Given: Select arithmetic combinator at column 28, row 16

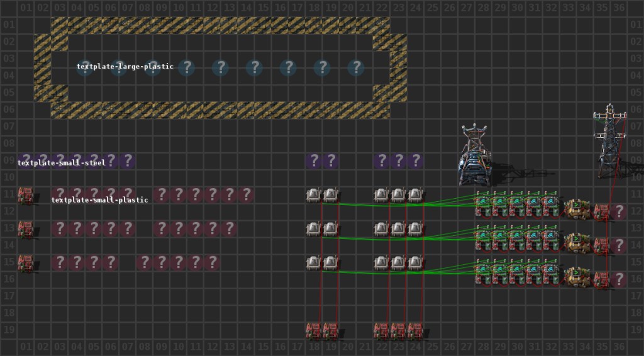Looking at the screenshot, I should tap(483, 272).
